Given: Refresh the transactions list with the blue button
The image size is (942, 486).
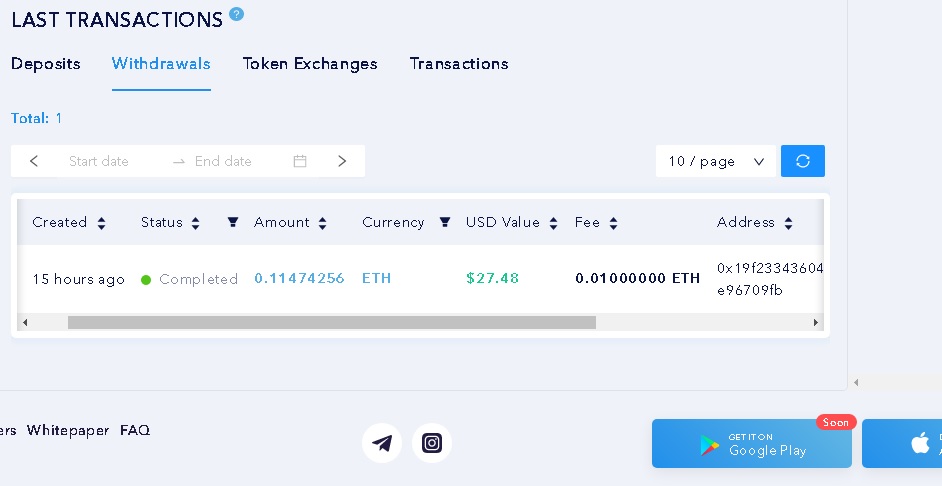Looking at the screenshot, I should click(803, 161).
